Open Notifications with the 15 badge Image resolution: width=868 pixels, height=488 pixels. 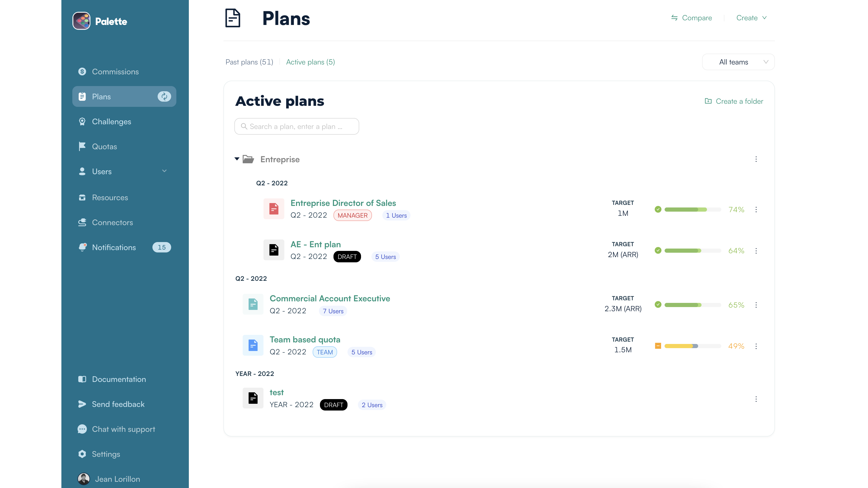coord(114,247)
